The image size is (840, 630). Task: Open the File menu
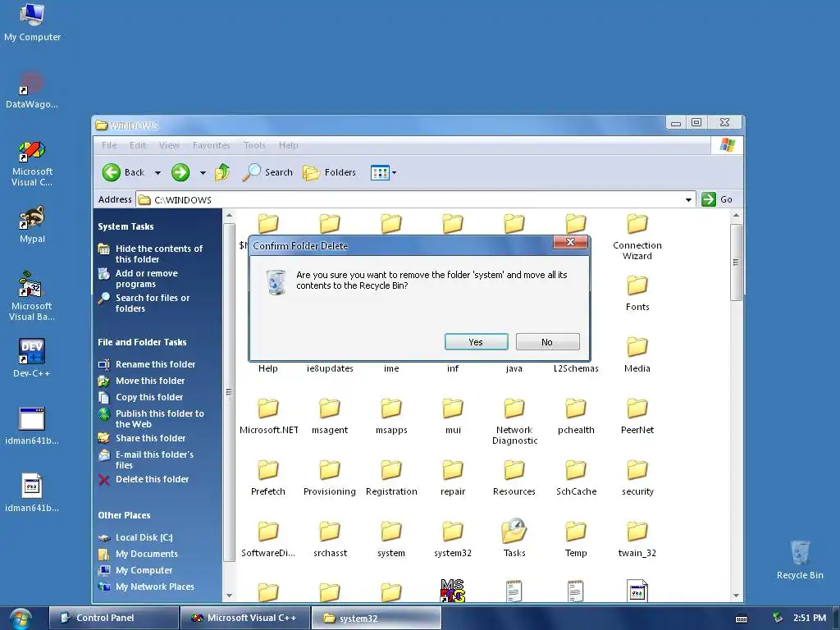109,145
